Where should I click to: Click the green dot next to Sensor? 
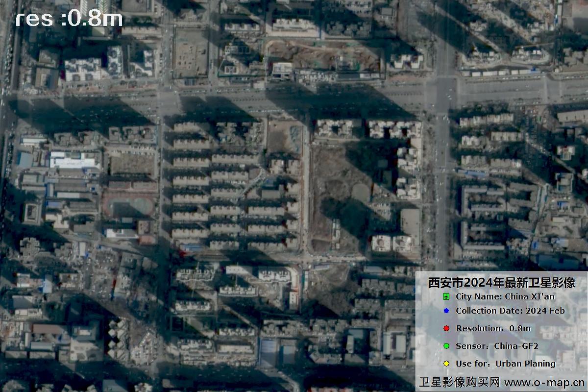coord(446,346)
